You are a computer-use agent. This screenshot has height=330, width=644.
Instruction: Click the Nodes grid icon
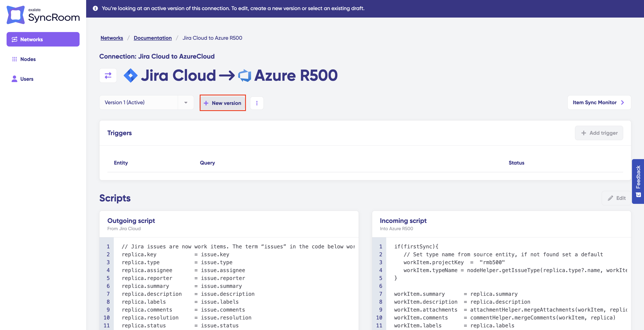[x=14, y=59]
